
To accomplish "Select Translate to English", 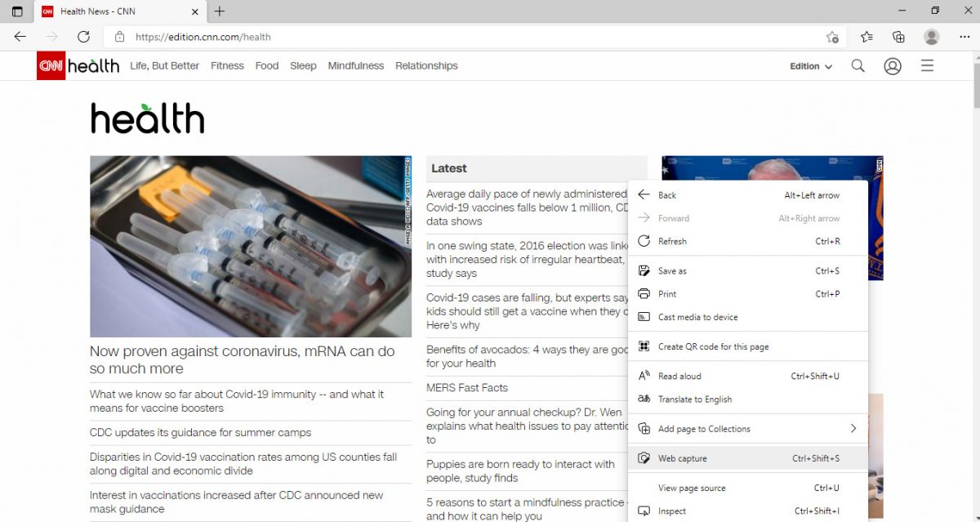I will pos(695,399).
